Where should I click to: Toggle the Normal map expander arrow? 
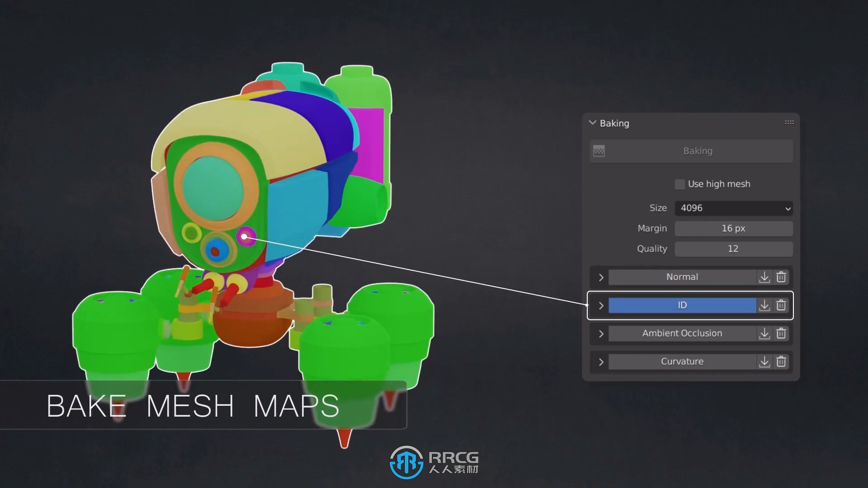(602, 277)
